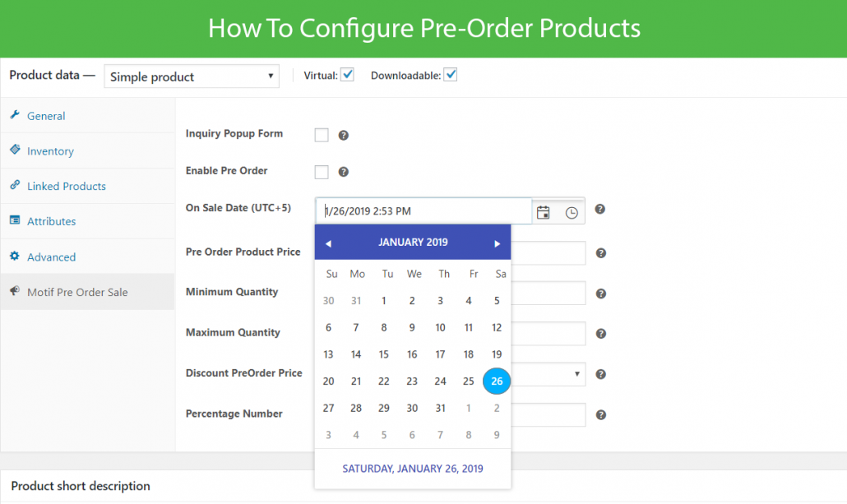
Task: Click the Inventory tab icon
Action: [14, 150]
